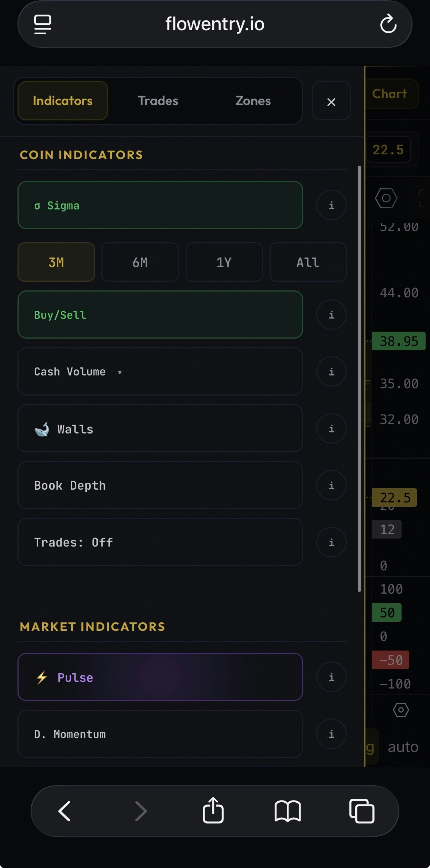Toggle the Buy/Sell indicator

pos(160,315)
